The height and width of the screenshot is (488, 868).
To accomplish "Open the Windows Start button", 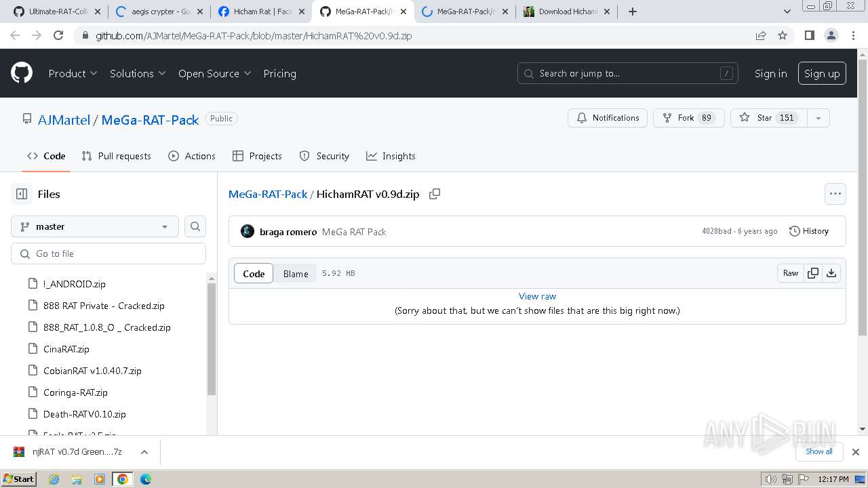I will [x=19, y=479].
